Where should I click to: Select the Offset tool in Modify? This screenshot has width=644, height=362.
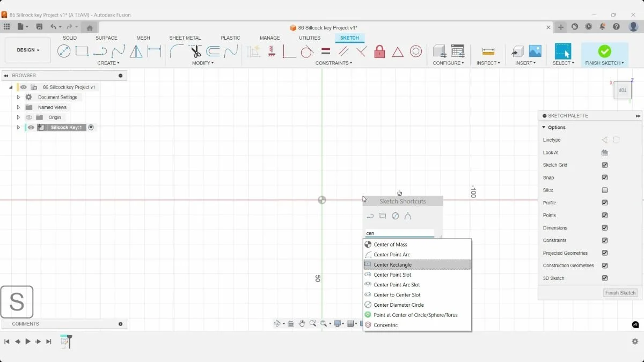(x=213, y=51)
